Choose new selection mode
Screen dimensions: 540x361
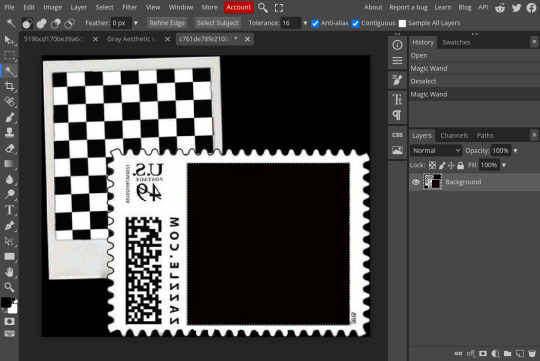(x=27, y=23)
